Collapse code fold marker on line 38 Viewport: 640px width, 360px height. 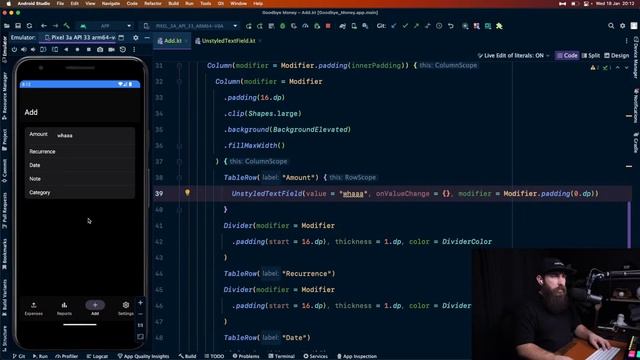tap(179, 178)
